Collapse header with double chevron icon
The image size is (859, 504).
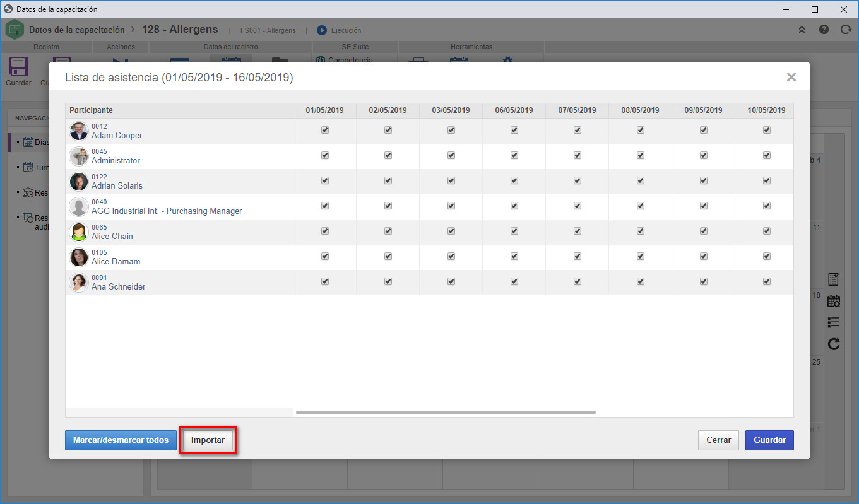point(802,30)
